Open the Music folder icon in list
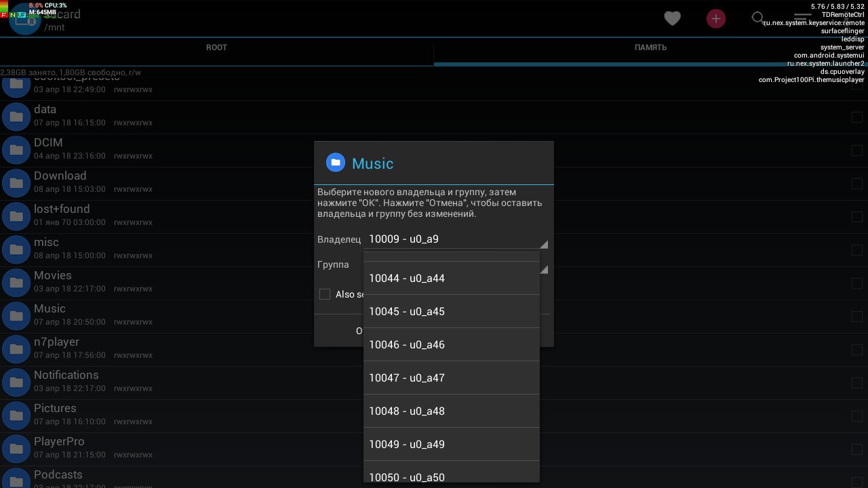 point(16,316)
